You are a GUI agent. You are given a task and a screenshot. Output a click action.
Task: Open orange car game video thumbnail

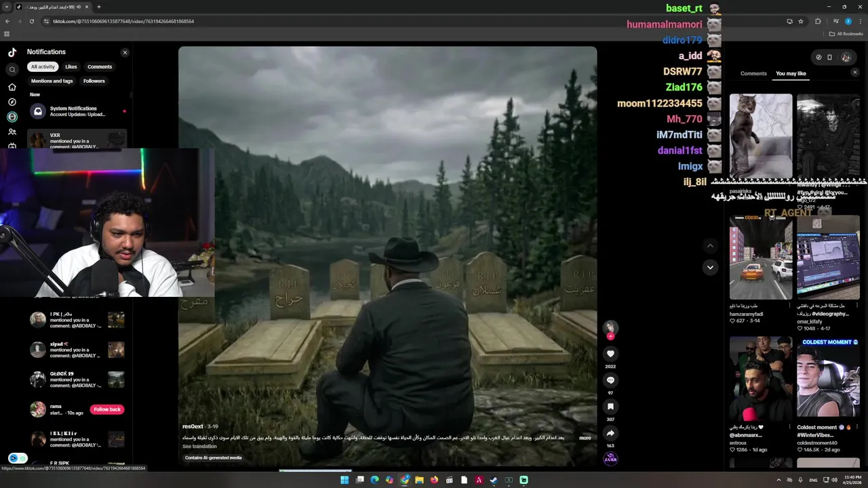point(761,258)
